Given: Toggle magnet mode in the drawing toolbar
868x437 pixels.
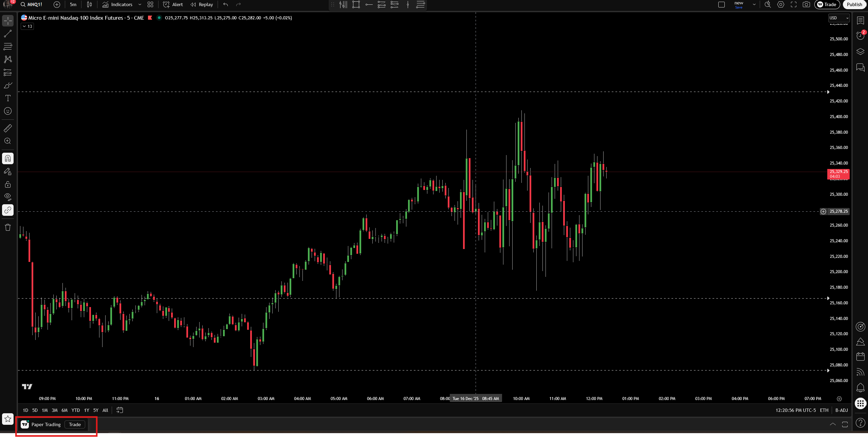Looking at the screenshot, I should click(7, 158).
